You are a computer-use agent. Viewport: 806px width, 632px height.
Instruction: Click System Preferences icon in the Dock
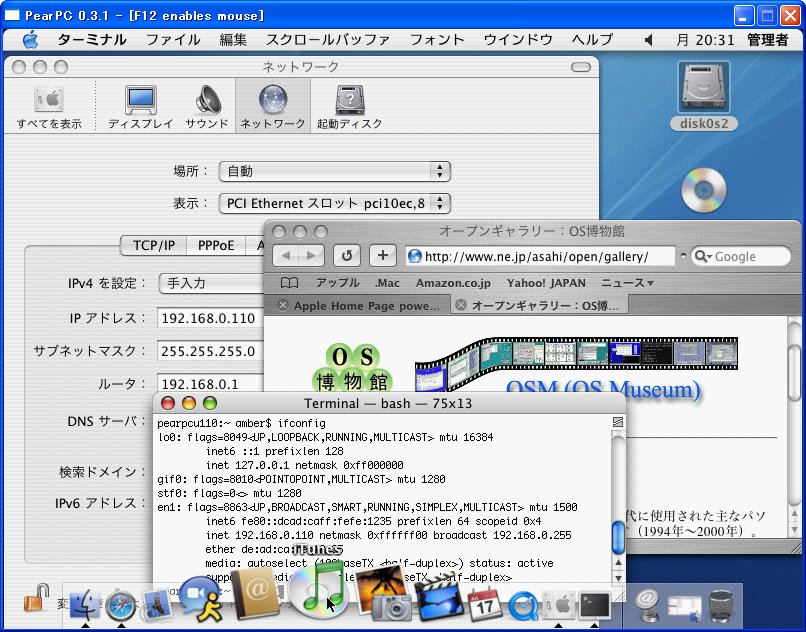(x=559, y=605)
